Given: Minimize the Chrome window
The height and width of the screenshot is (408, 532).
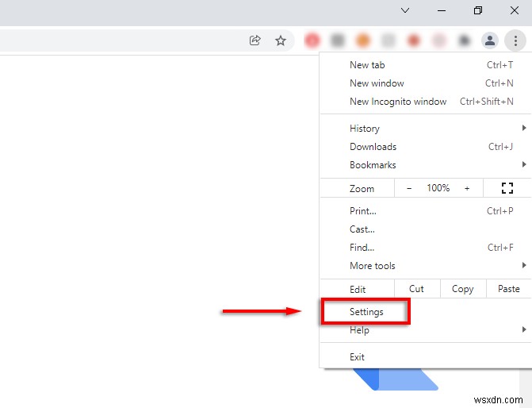Looking at the screenshot, I should click(x=442, y=10).
